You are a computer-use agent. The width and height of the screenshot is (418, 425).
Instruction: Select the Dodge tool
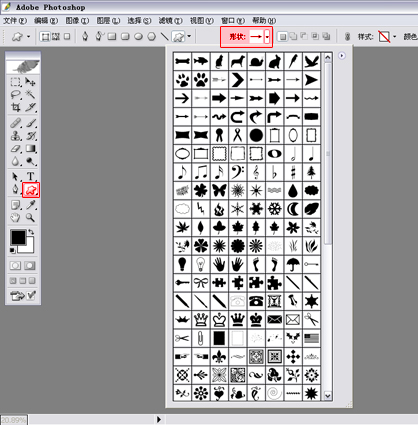pos(30,162)
